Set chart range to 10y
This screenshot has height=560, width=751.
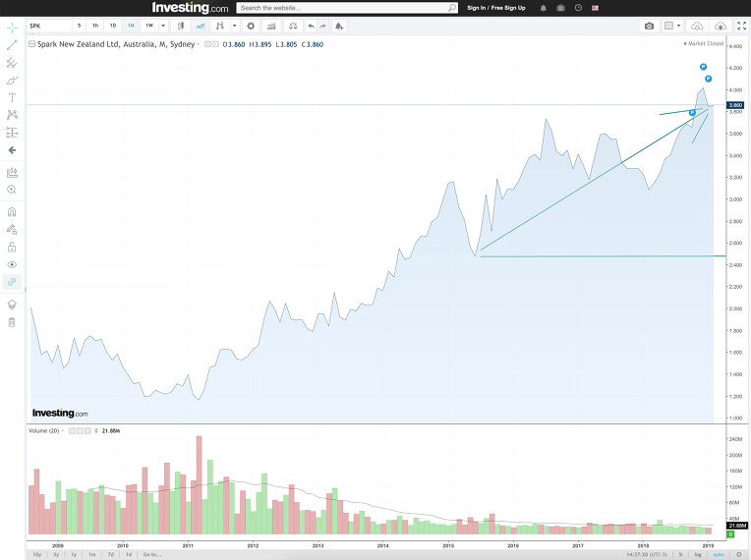37,554
